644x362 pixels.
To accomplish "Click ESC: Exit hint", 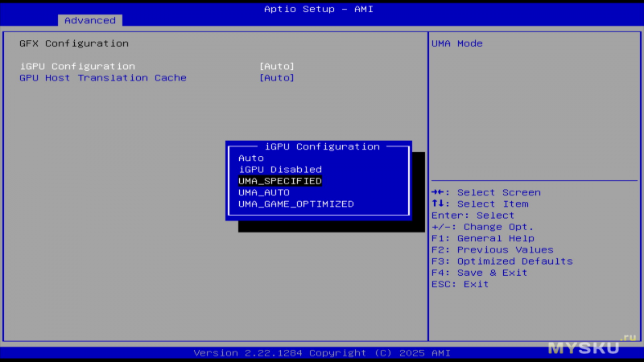I will [460, 284].
